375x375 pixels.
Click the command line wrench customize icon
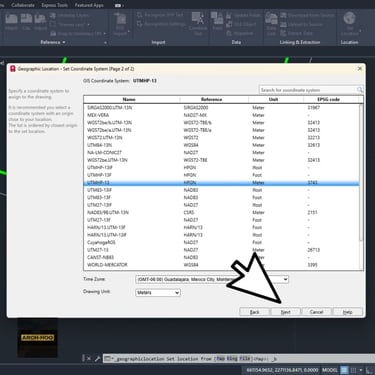(97, 359)
